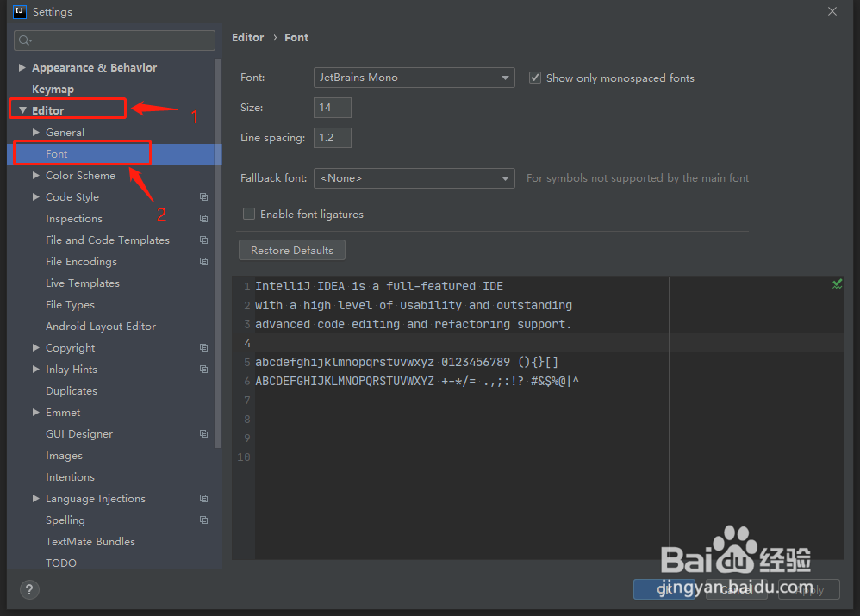This screenshot has height=616, width=860.
Task: Click the project icon beside Language Injections
Action: [x=204, y=499]
